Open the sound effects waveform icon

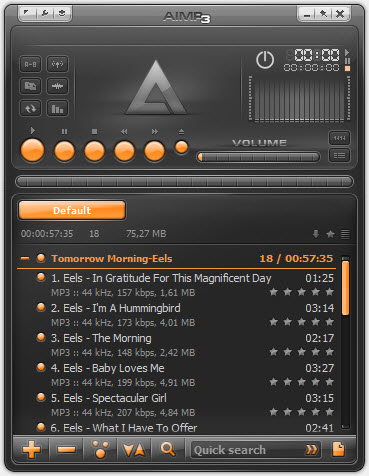[57, 86]
